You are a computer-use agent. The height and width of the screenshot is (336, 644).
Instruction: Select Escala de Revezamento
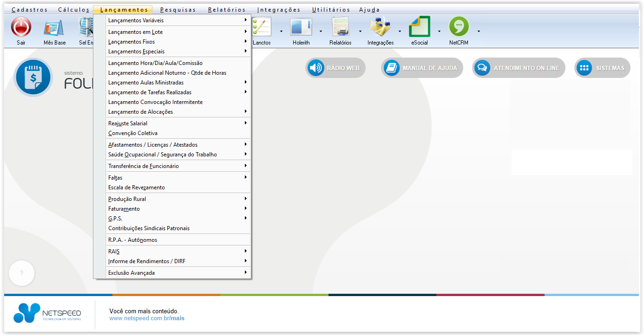point(178,187)
